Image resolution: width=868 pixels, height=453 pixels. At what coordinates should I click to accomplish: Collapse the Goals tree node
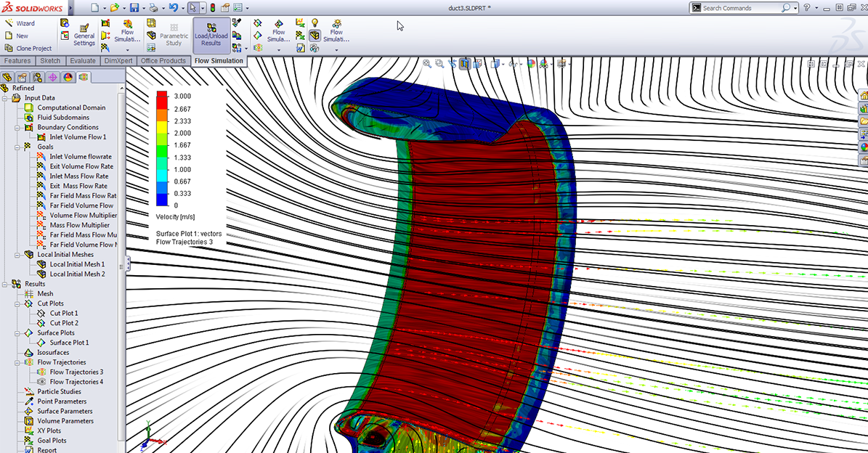(16, 147)
